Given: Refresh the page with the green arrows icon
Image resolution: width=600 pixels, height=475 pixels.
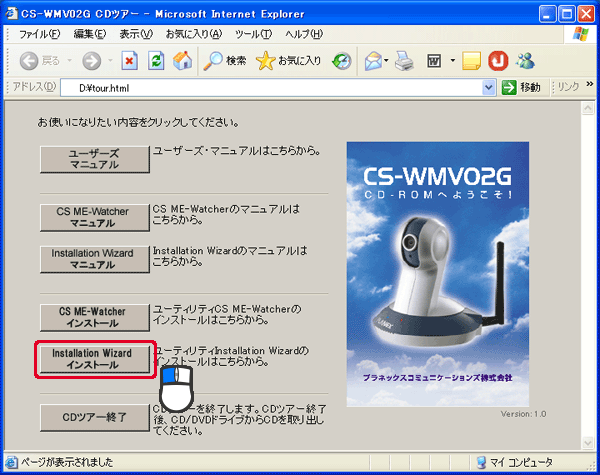Looking at the screenshot, I should (156, 60).
